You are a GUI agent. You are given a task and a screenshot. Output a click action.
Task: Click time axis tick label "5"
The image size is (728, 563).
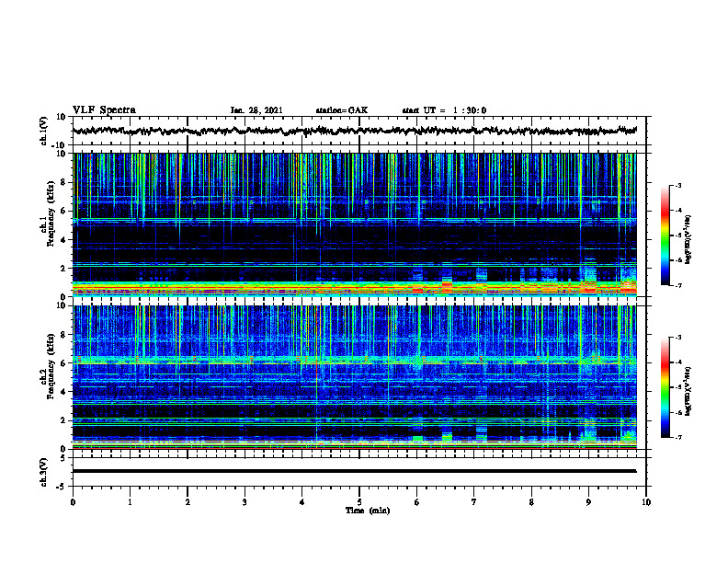(x=359, y=502)
